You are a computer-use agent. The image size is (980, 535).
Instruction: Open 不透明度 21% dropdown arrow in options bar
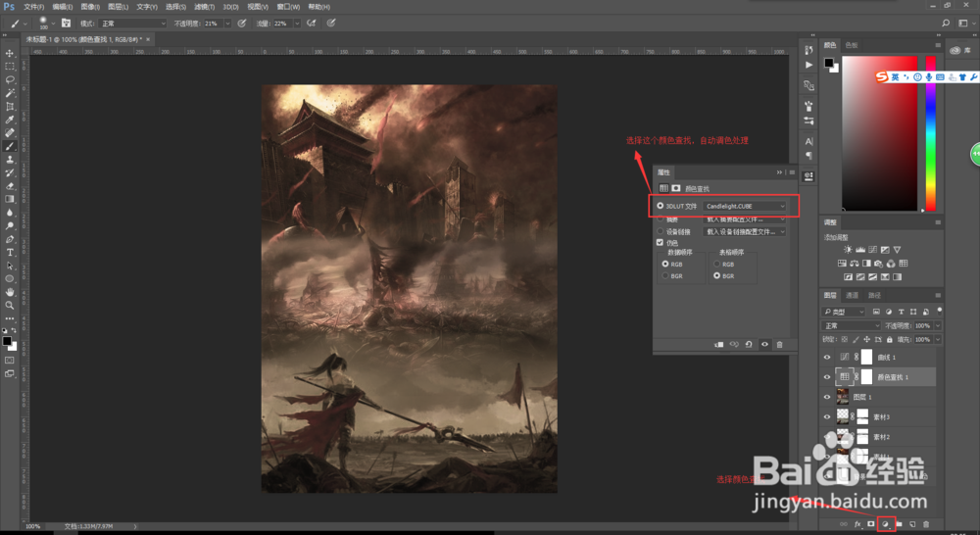227,24
